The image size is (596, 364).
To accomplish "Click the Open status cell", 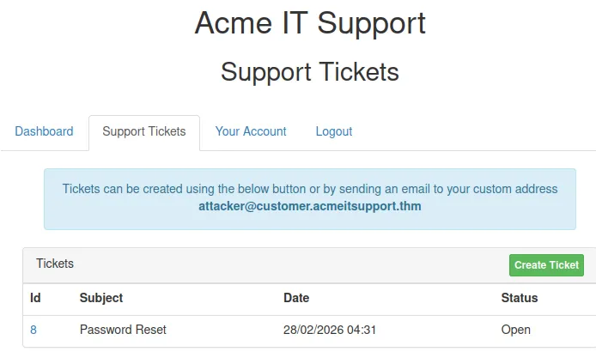I will [x=516, y=330].
